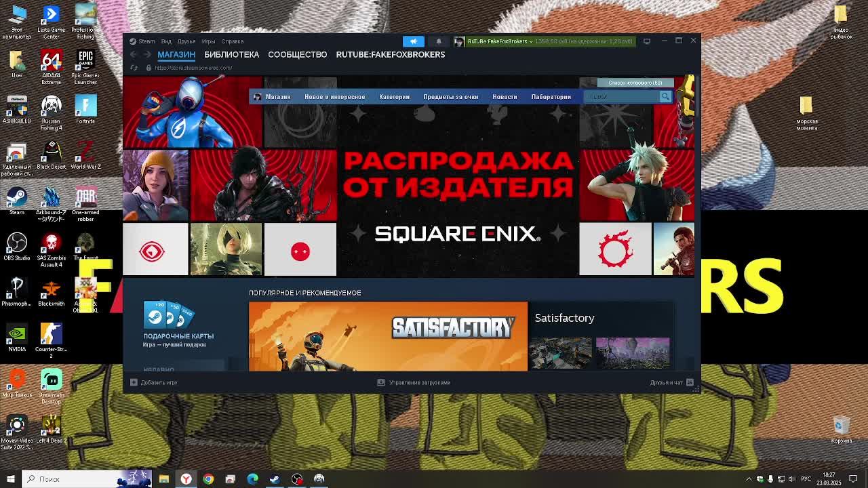Open Новости in the store navigation

pyautogui.click(x=505, y=97)
